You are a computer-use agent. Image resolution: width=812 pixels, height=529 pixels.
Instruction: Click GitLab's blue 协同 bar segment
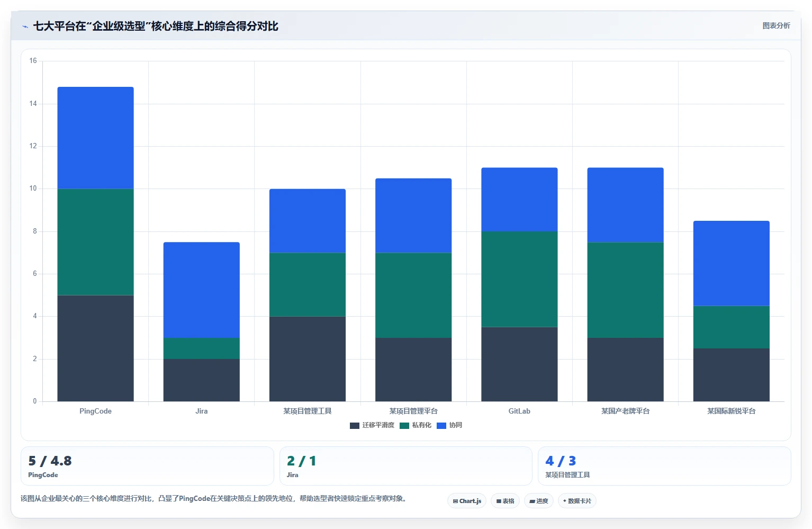pyautogui.click(x=519, y=200)
